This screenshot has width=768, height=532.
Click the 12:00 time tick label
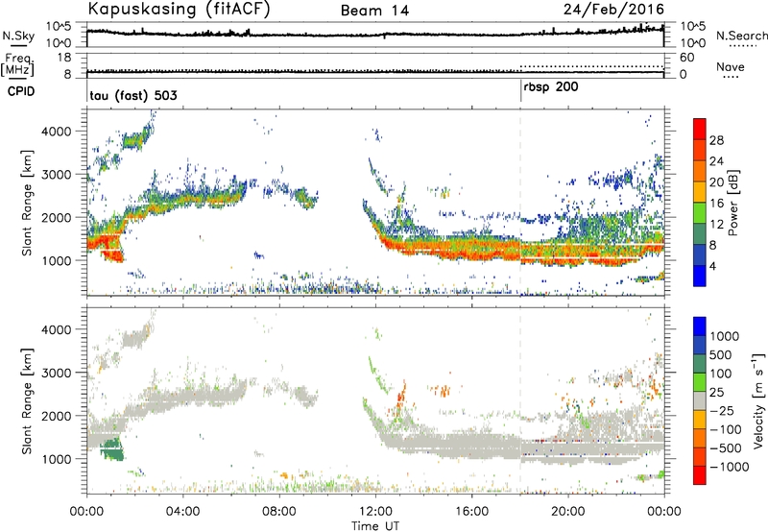pyautogui.click(x=375, y=512)
